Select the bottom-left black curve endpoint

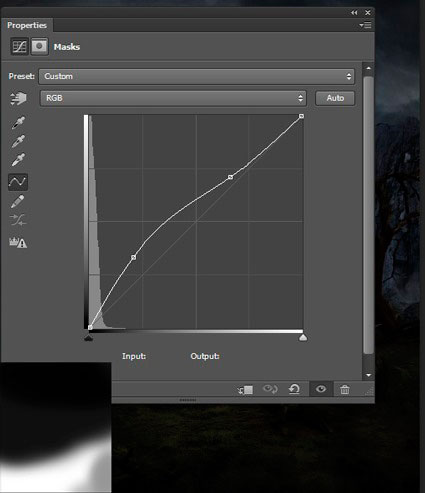(90, 328)
